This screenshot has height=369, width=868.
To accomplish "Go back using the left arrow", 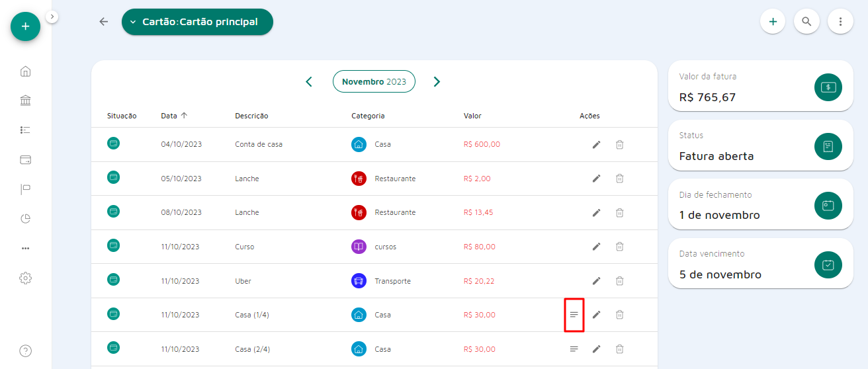I will (103, 22).
